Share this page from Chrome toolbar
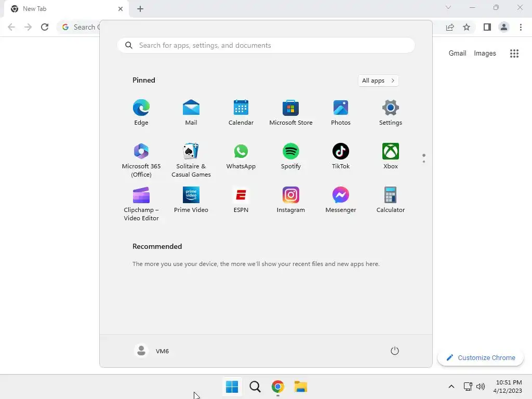The height and width of the screenshot is (399, 532). tap(450, 27)
